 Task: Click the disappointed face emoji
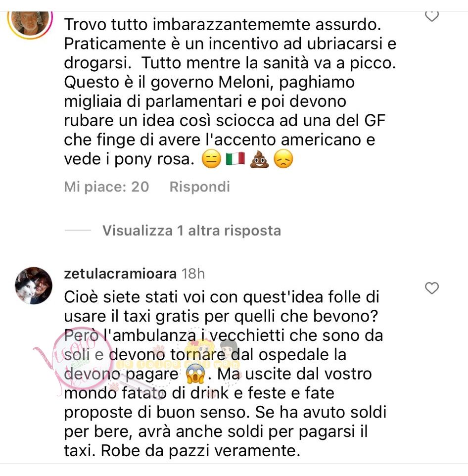283,159
